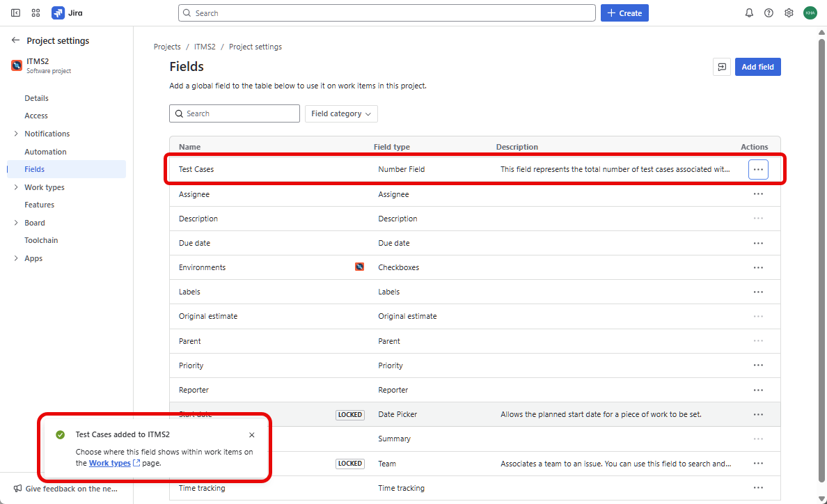
Task: Dismiss the Test Cases added notification
Action: coord(251,435)
